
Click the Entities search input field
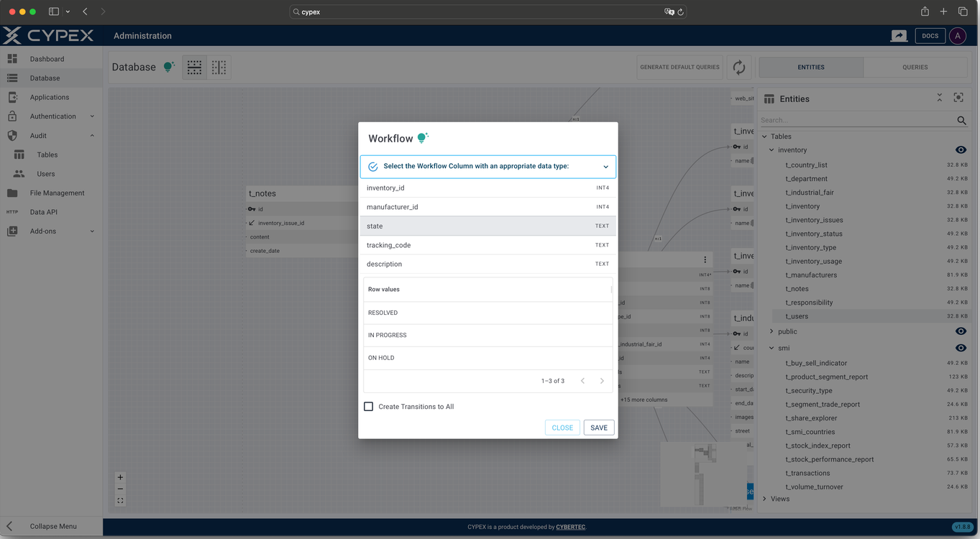click(856, 121)
